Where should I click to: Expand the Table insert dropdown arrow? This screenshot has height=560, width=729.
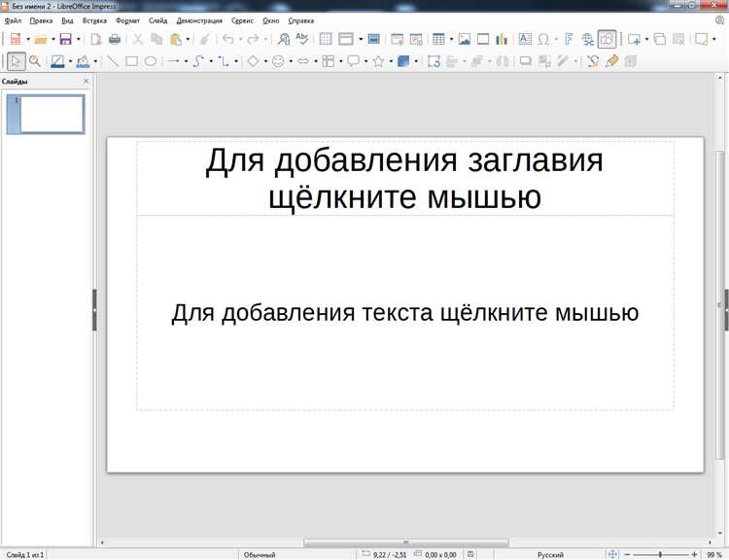click(x=450, y=39)
